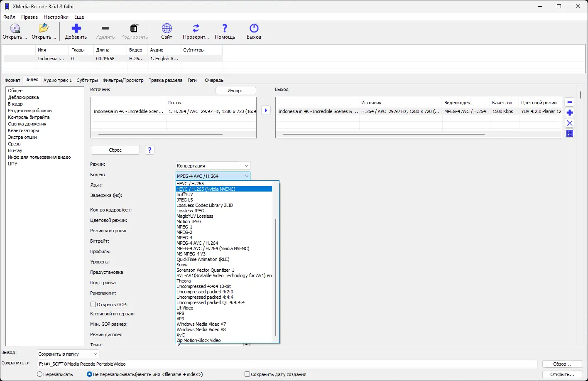Remove output stream with blue minus icon
588x381 pixels.
[x=570, y=103]
